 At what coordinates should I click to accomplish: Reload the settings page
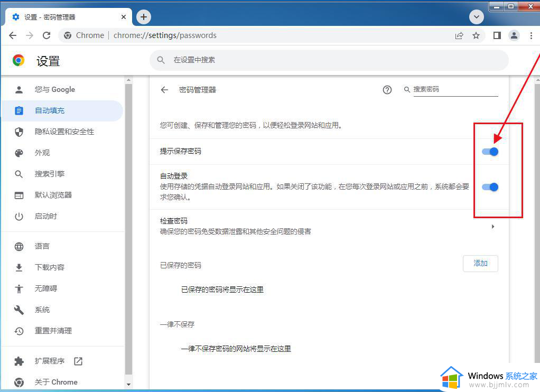click(46, 35)
